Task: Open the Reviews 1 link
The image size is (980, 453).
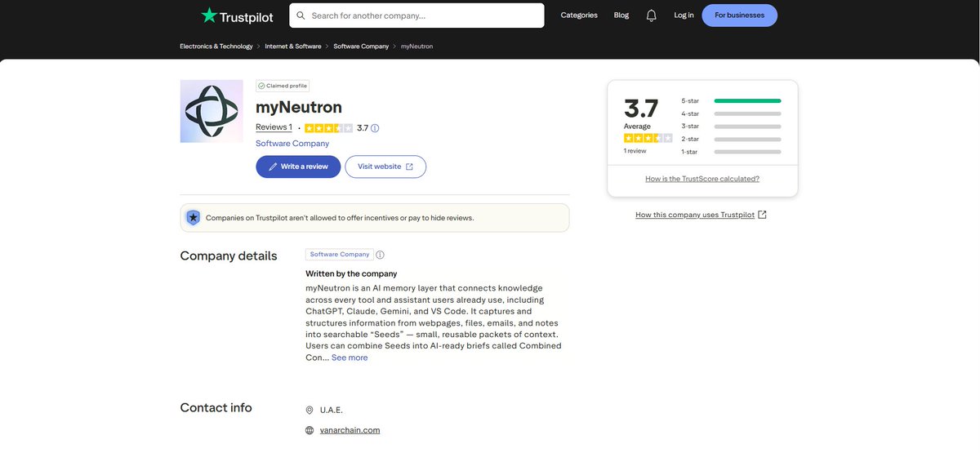Action: (274, 127)
